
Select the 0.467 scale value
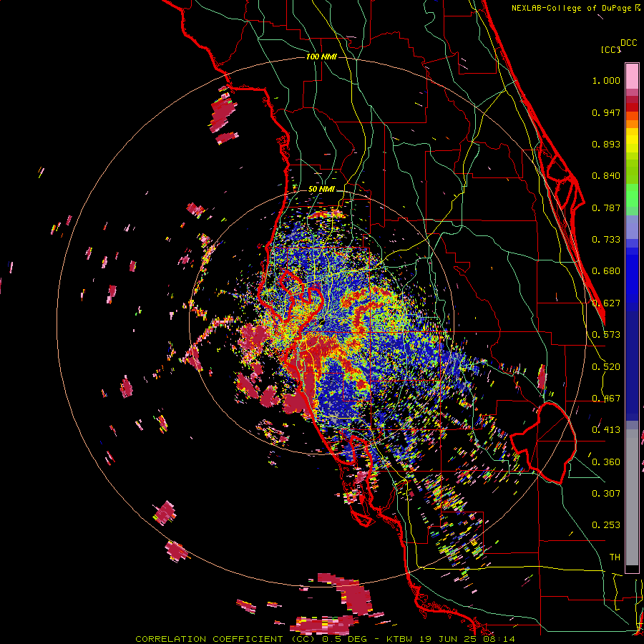point(606,399)
